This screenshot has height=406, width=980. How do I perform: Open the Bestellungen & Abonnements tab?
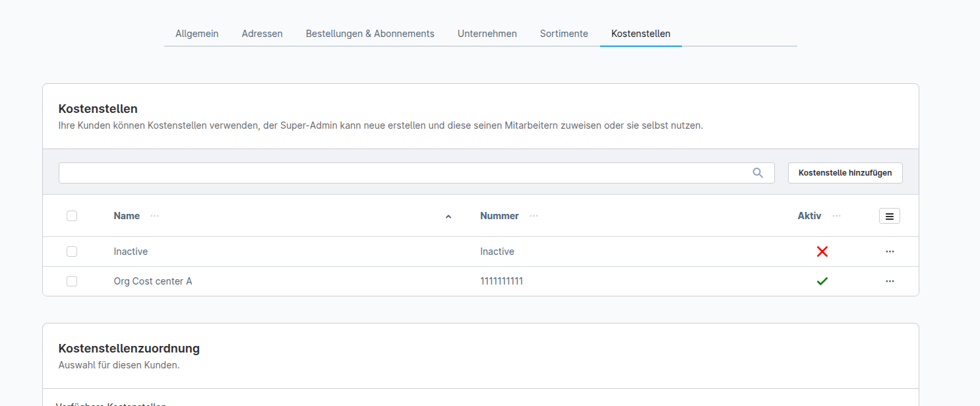pyautogui.click(x=370, y=34)
